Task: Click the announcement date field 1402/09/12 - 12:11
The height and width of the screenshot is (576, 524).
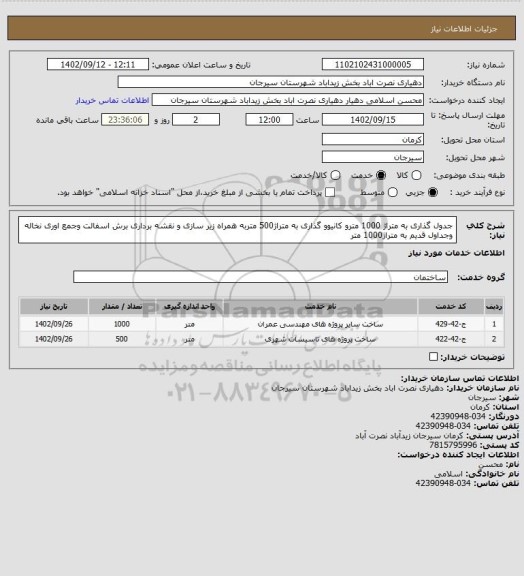Action: pyautogui.click(x=98, y=64)
